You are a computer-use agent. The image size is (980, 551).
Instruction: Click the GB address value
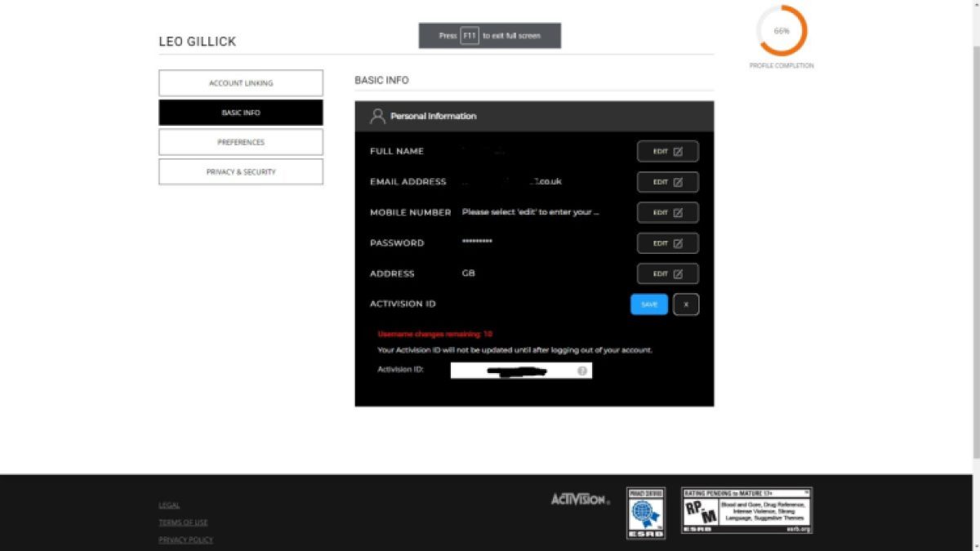pyautogui.click(x=469, y=273)
